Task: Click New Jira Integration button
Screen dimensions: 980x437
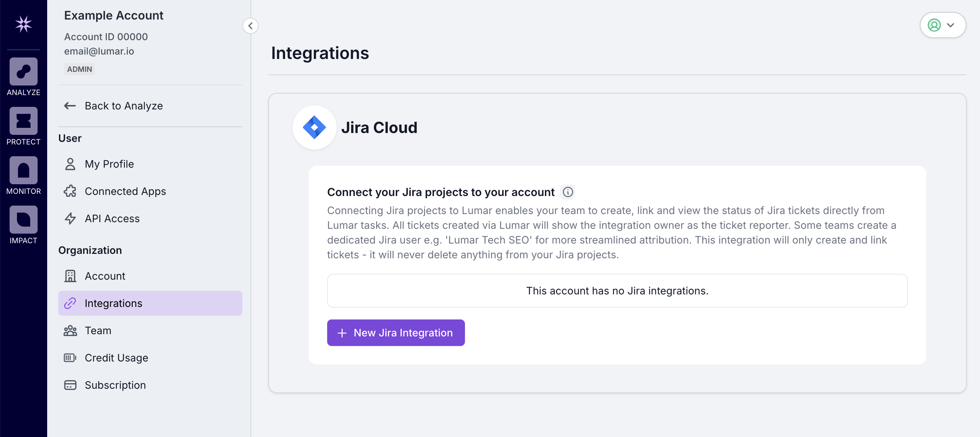Action: (x=396, y=333)
